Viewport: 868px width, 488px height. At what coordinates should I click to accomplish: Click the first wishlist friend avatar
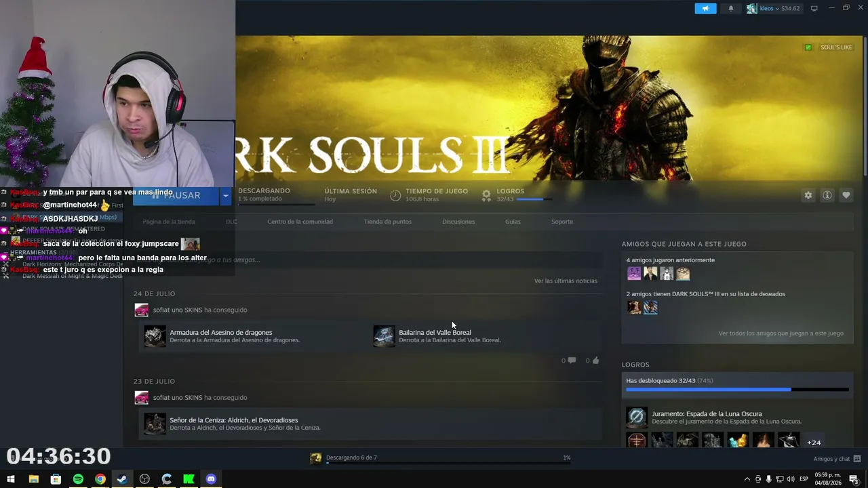click(x=634, y=307)
